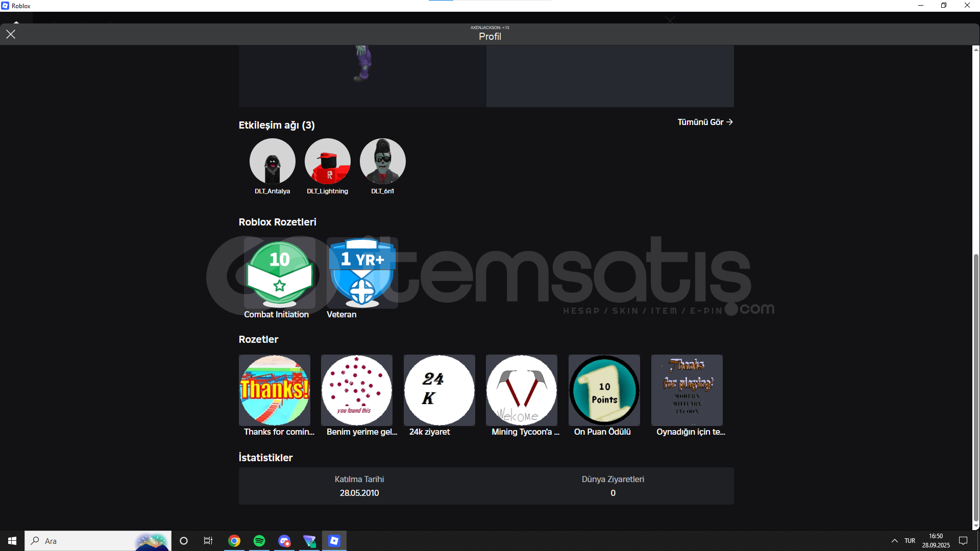980x551 pixels.
Task: Click the Veteran badge label
Action: click(x=341, y=315)
